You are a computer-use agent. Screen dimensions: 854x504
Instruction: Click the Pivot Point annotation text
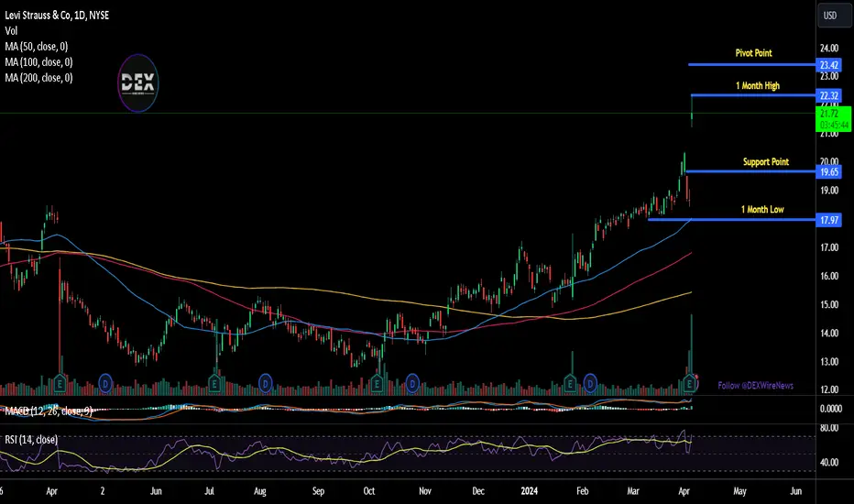[x=753, y=53]
